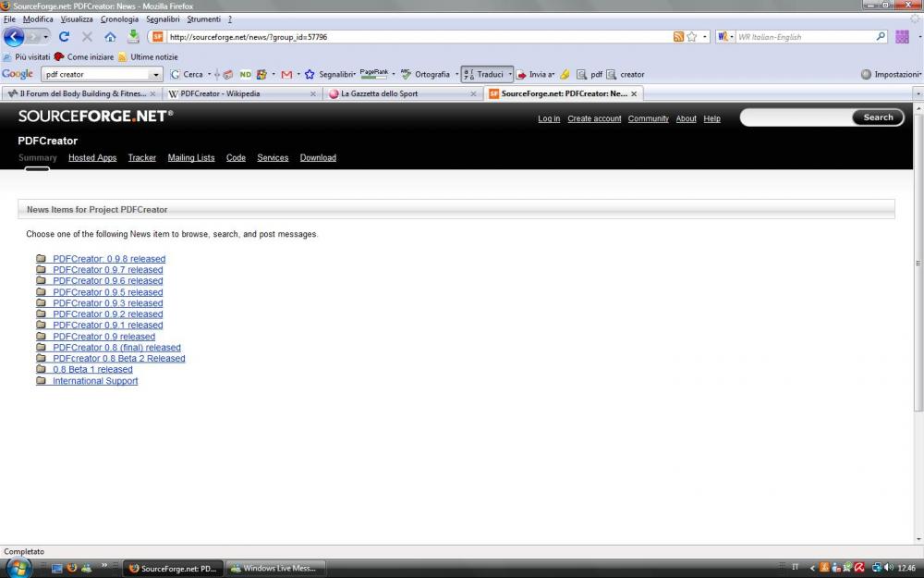Image resolution: width=924 pixels, height=578 pixels.
Task: Go to the home page icon
Action: (110, 37)
